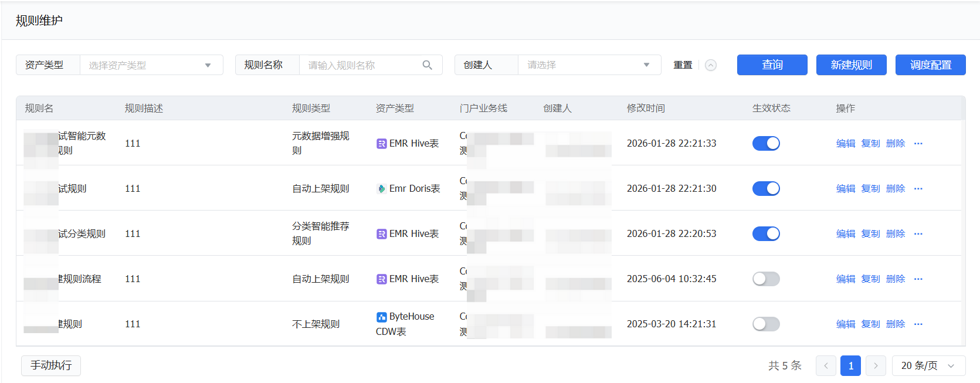The height and width of the screenshot is (383, 980).
Task: Click the search magnifier icon in 规则名称 field
Action: (428, 65)
